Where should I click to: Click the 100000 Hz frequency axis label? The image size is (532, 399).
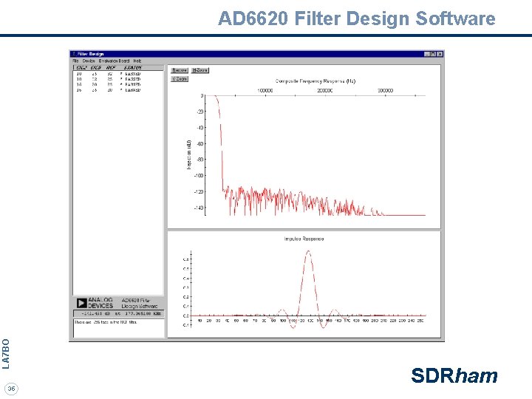pos(265,91)
